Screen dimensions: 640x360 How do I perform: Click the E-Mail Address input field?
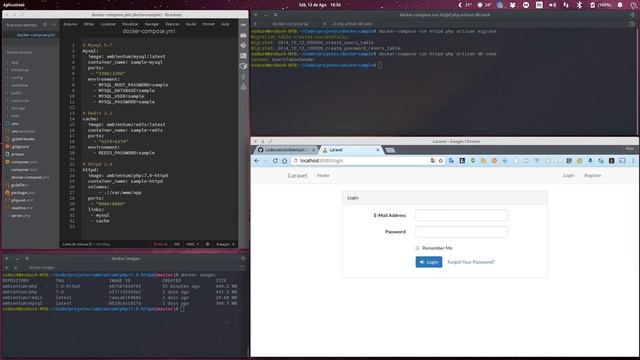pyautogui.click(x=461, y=216)
